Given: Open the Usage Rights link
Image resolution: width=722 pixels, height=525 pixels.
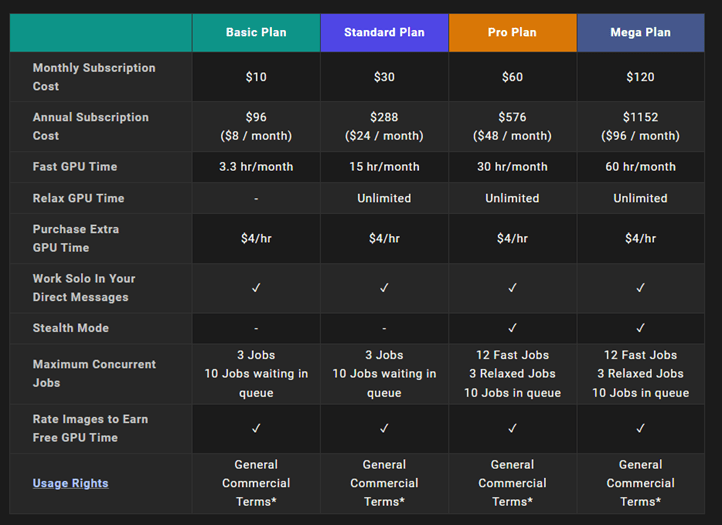Looking at the screenshot, I should coord(70,483).
